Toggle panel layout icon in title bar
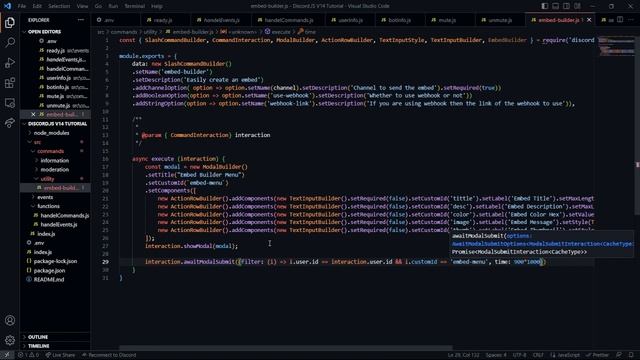 point(556,6)
